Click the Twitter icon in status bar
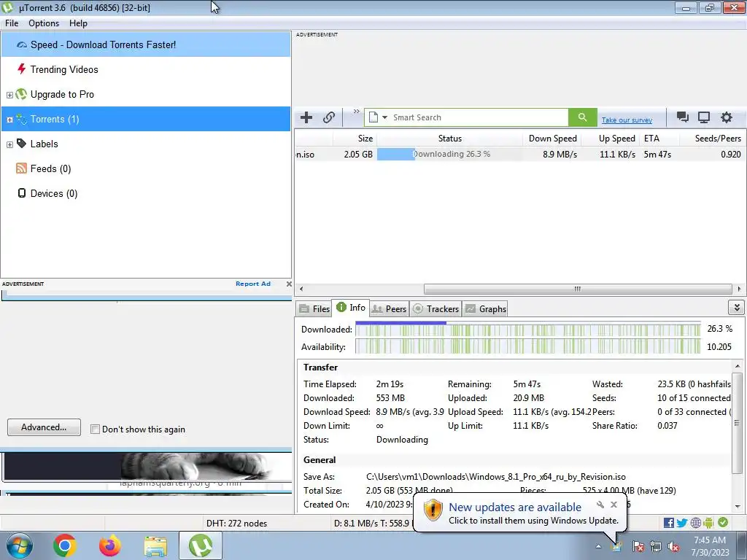This screenshot has height=560, width=747. (x=682, y=523)
